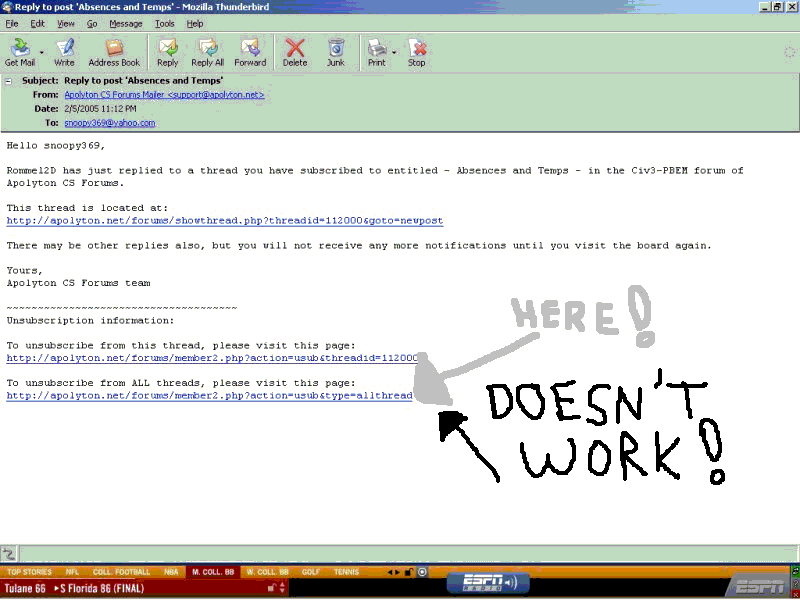Forward this email message
The width and height of the screenshot is (800, 600).
pos(250,51)
